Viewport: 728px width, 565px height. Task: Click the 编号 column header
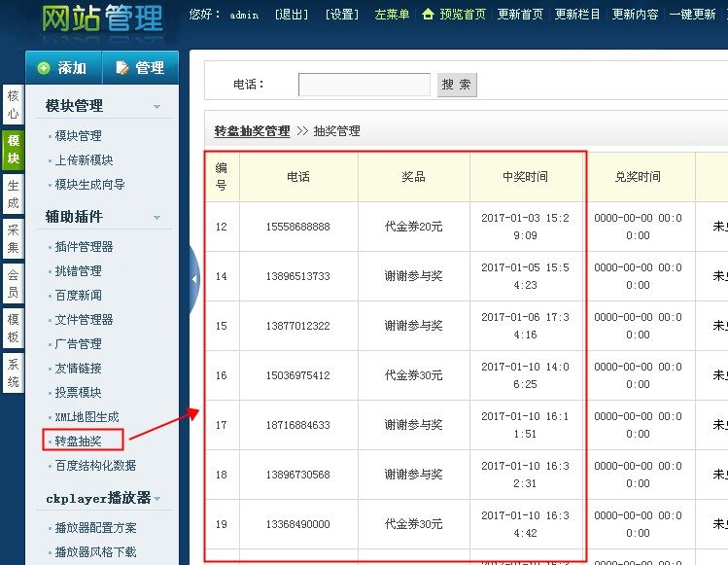tap(222, 177)
